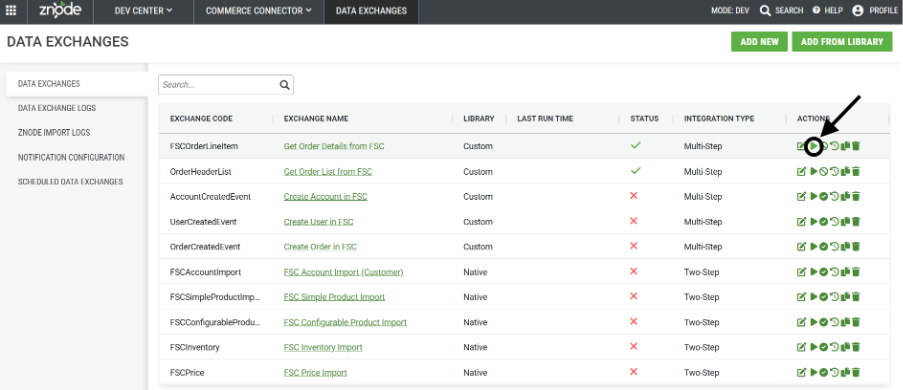Click the Last Run Time column header

click(x=545, y=119)
